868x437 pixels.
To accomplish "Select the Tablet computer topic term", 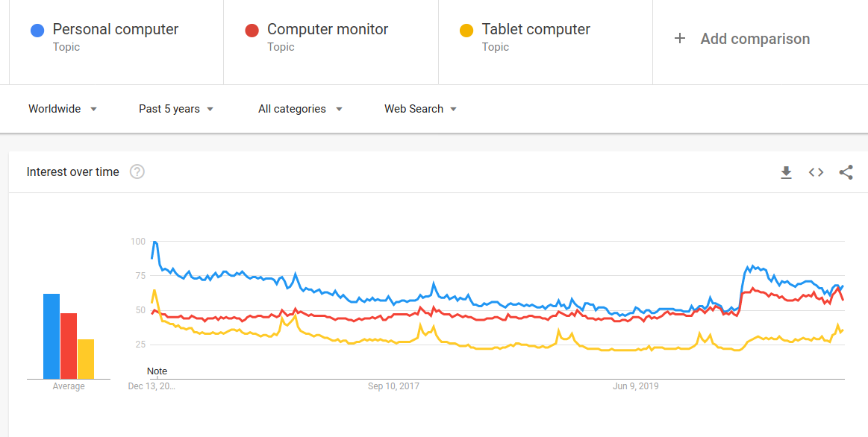I will coord(536,30).
